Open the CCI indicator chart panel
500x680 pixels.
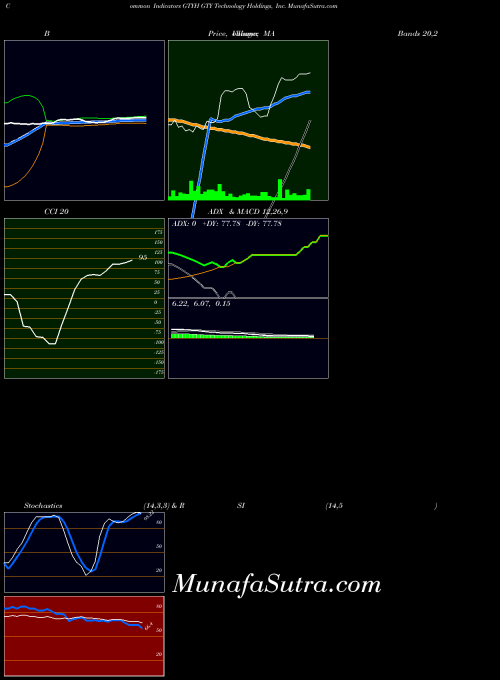[x=85, y=298]
